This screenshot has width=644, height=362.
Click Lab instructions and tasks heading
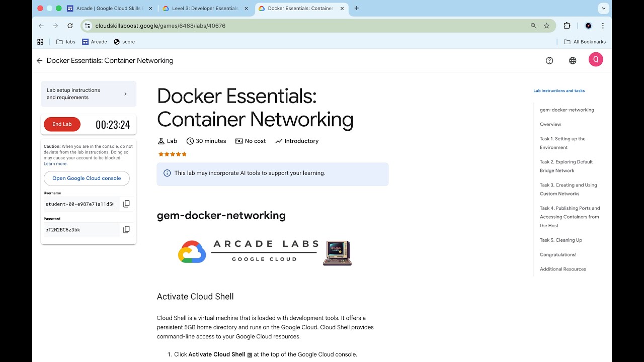click(x=559, y=90)
